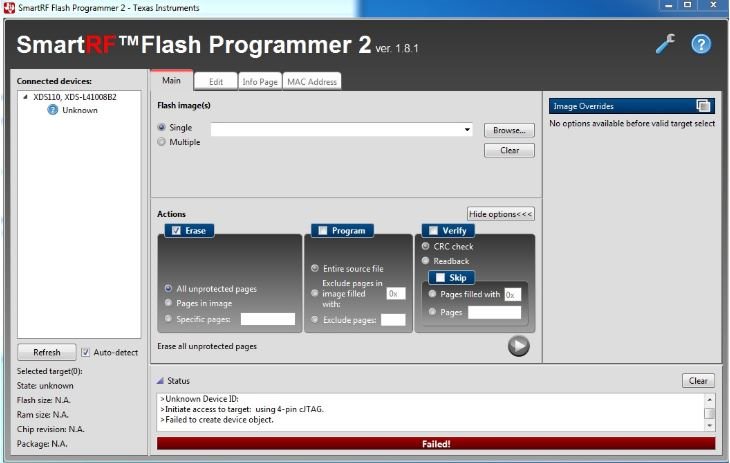Click status log scrollbar down arrow
Viewport: 730px width, 463px height.
pos(710,425)
